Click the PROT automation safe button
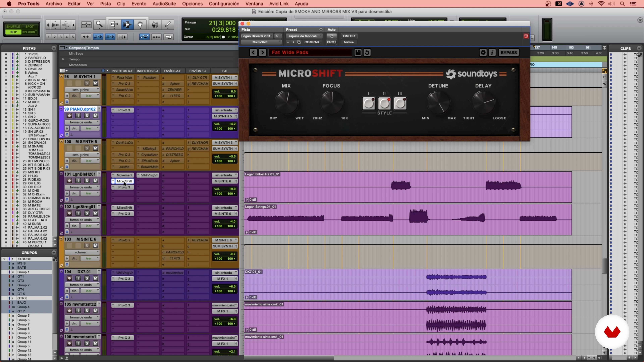644x362 pixels. coord(332,42)
